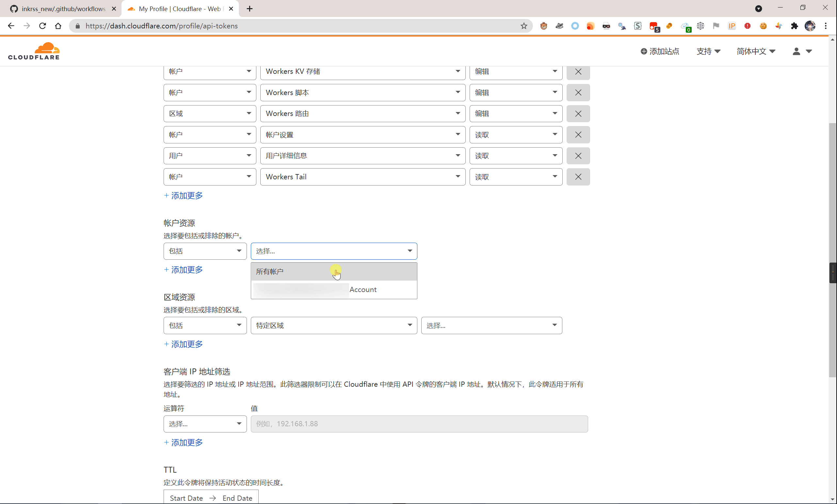Bookmark this page with the star icon

[523, 26]
